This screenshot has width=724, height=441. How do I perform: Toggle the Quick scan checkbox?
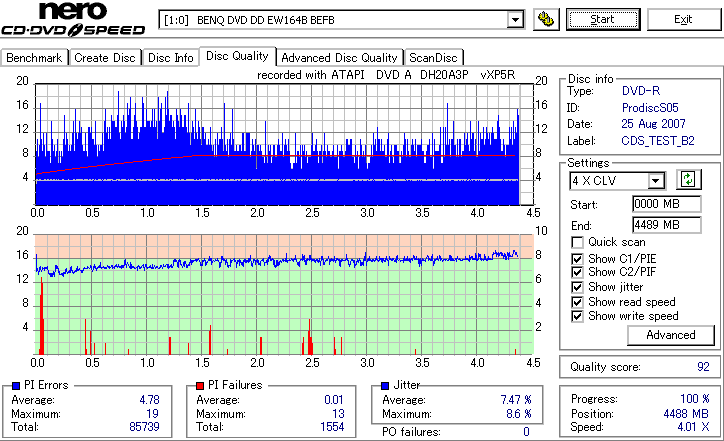coord(577,242)
